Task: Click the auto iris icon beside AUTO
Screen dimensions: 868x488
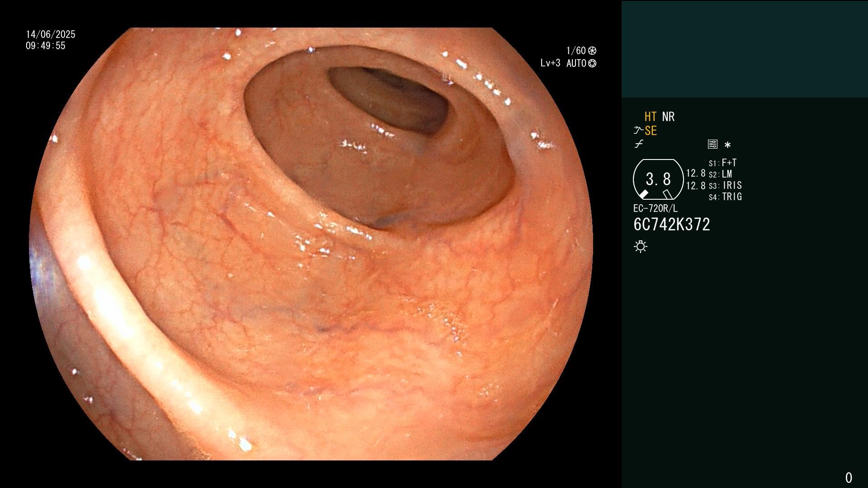Action: click(x=592, y=63)
